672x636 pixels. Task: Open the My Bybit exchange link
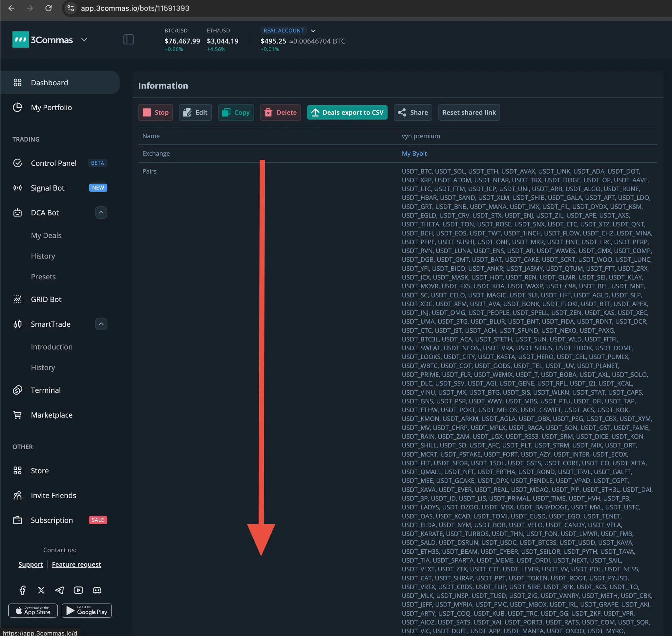[414, 154]
